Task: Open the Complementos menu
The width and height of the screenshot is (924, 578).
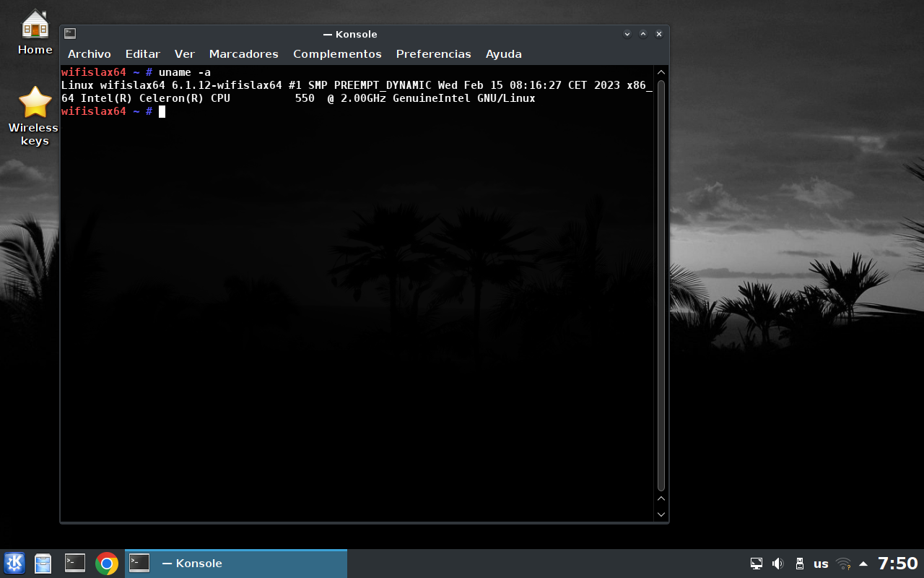Action: [x=337, y=54]
